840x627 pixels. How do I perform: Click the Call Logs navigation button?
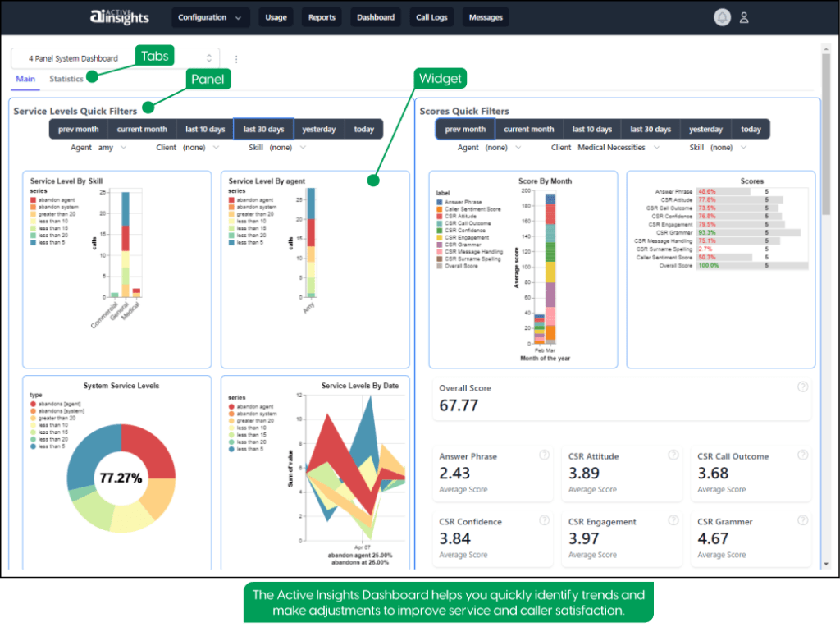[431, 16]
